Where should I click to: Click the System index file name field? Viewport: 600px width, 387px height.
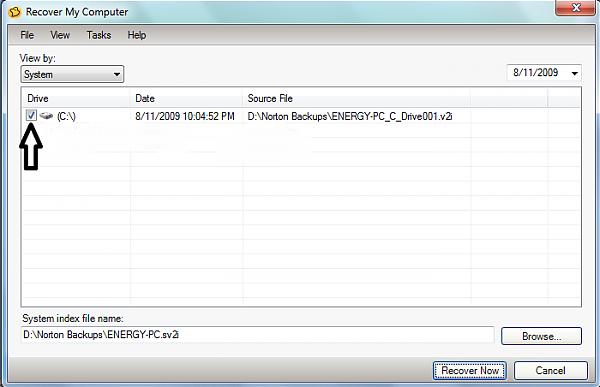coord(258,335)
